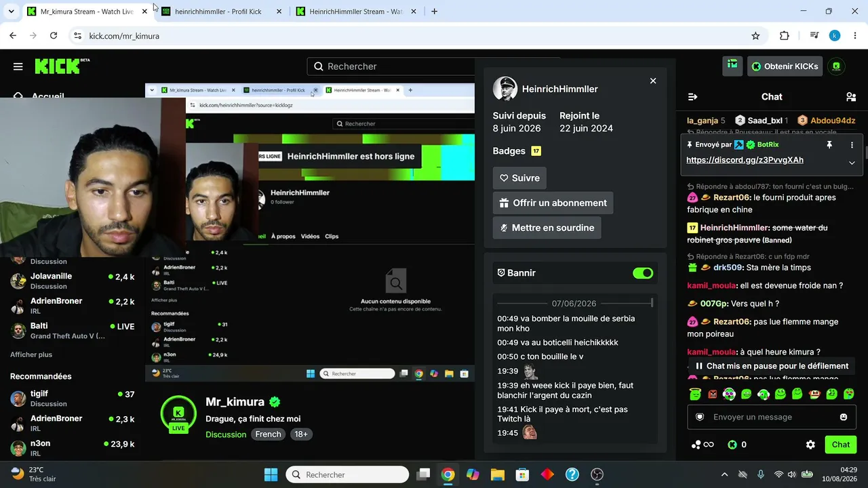Click the Obtenir KICKs button
868x488 pixels.
[x=785, y=66]
